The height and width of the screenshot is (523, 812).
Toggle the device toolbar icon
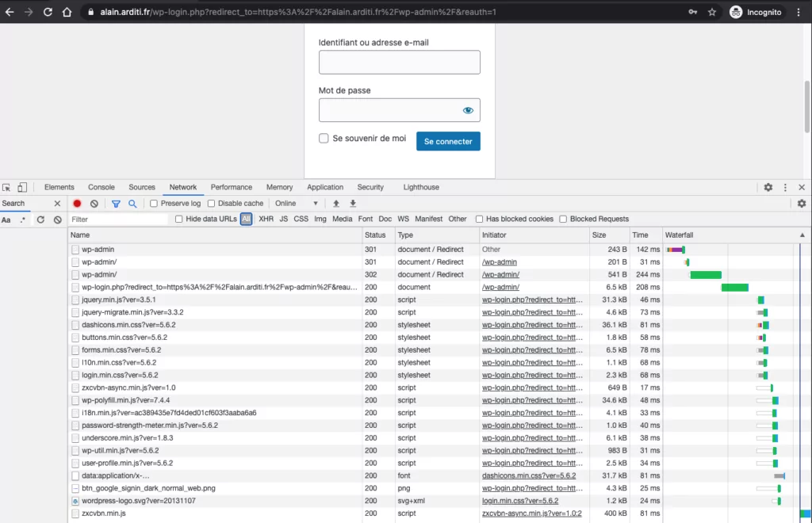(x=22, y=188)
